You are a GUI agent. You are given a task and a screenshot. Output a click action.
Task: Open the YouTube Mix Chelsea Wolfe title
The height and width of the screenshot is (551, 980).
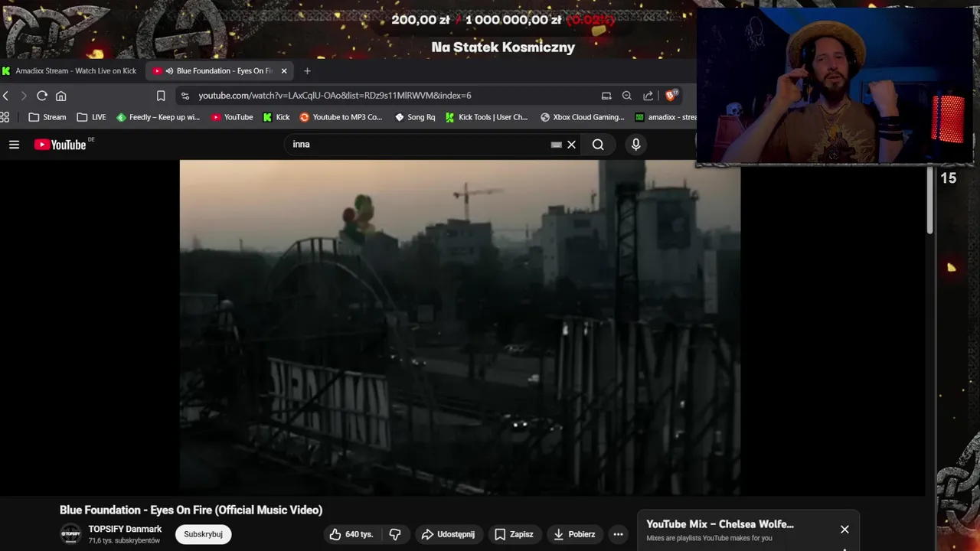coord(720,524)
